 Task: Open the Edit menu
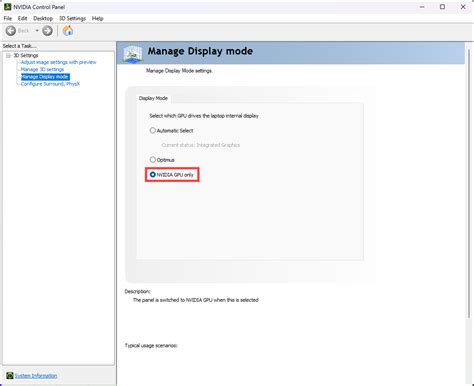click(23, 18)
